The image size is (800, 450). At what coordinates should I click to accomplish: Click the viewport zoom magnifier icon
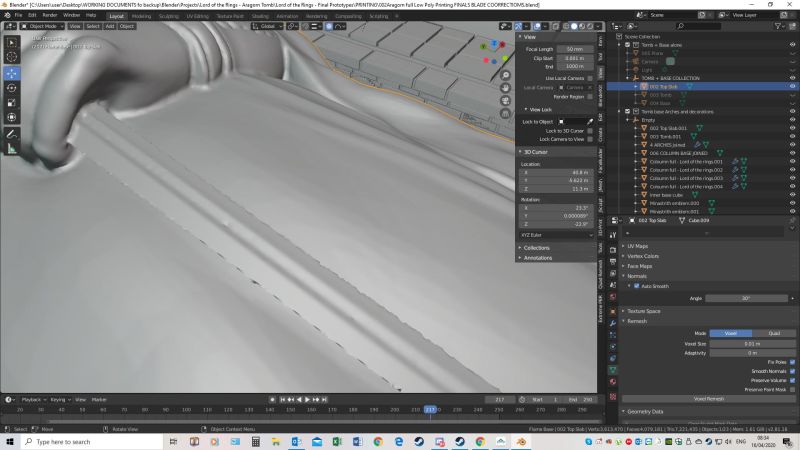(505, 76)
